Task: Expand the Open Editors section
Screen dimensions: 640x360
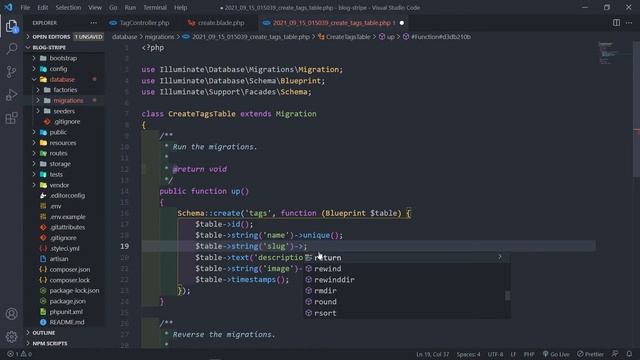Action: coord(65,37)
